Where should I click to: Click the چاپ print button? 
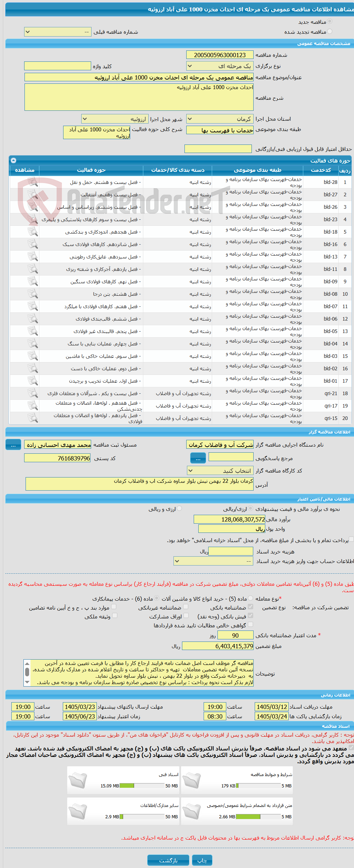[x=202, y=860]
